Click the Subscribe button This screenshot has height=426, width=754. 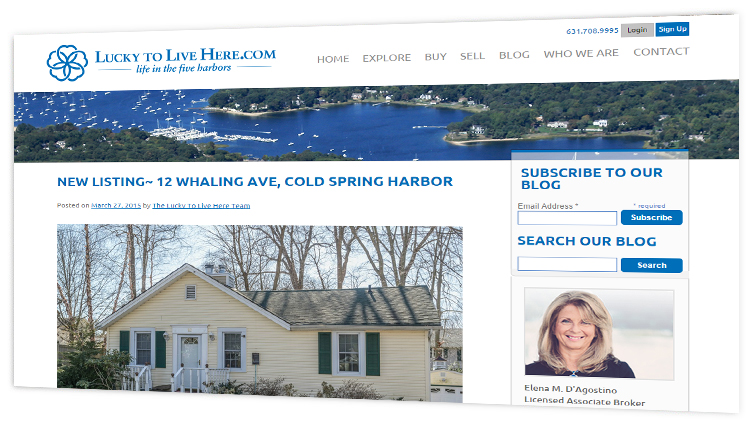[652, 217]
